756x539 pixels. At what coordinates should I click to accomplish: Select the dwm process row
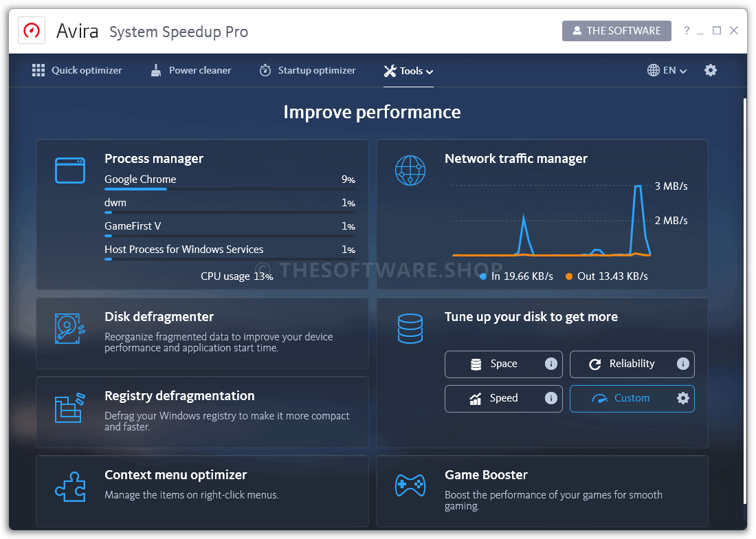[230, 205]
